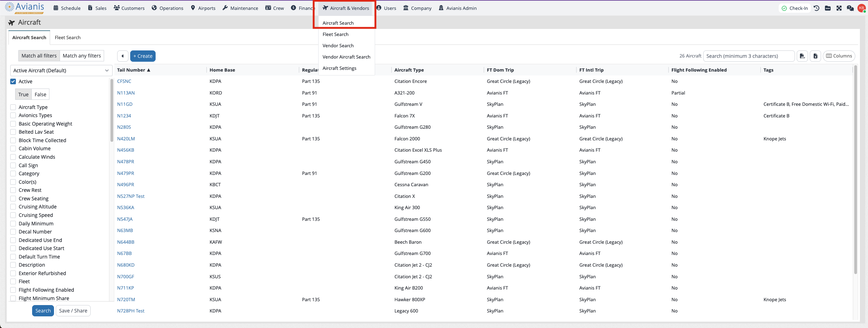Click the Partial flight following cell
The image size is (868, 328).
[x=678, y=93]
